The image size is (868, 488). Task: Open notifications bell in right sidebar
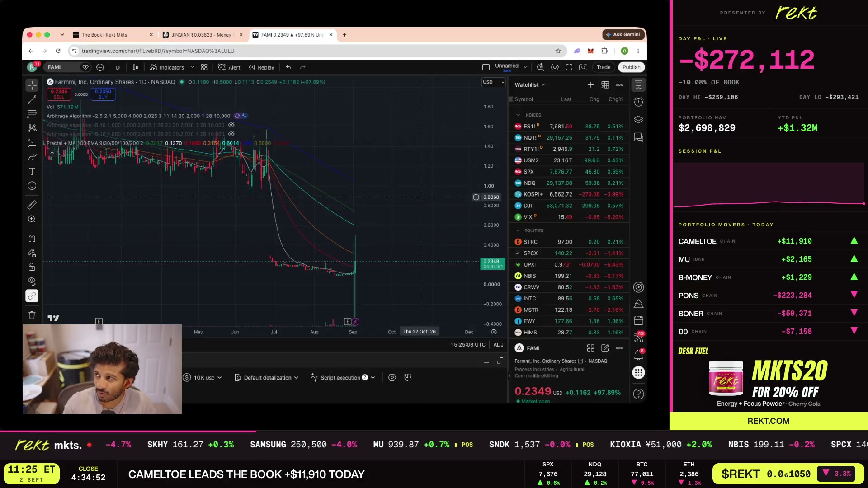(638, 355)
